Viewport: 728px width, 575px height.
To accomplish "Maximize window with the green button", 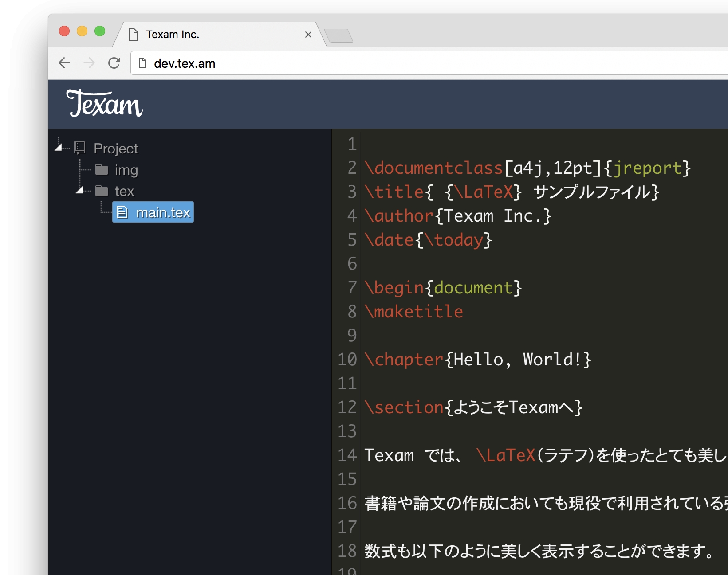I will point(100,31).
